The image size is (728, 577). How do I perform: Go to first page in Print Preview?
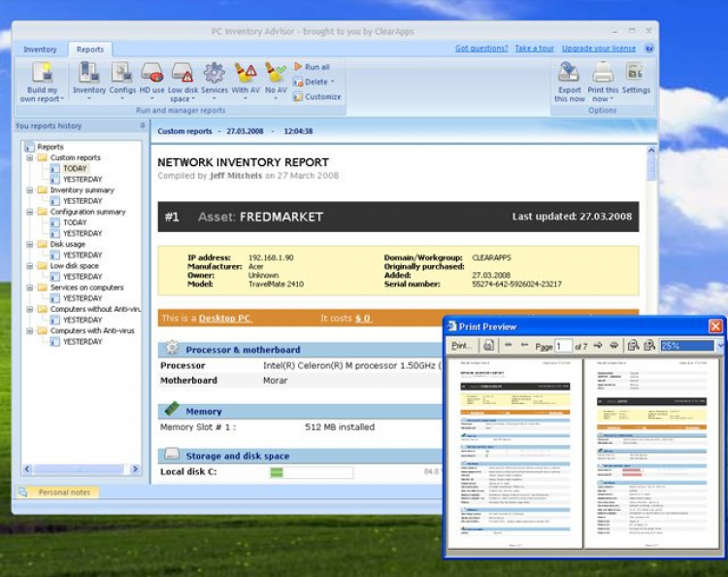(x=509, y=345)
